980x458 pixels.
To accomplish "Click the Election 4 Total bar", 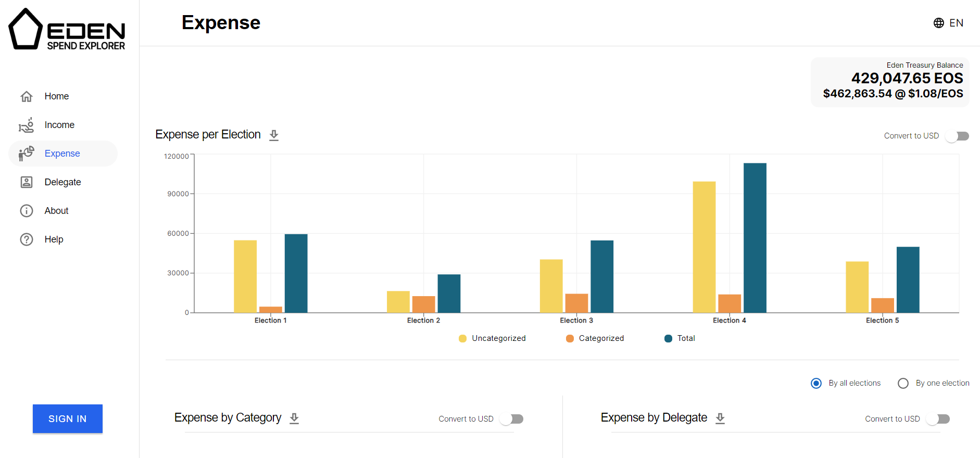I will (x=755, y=238).
